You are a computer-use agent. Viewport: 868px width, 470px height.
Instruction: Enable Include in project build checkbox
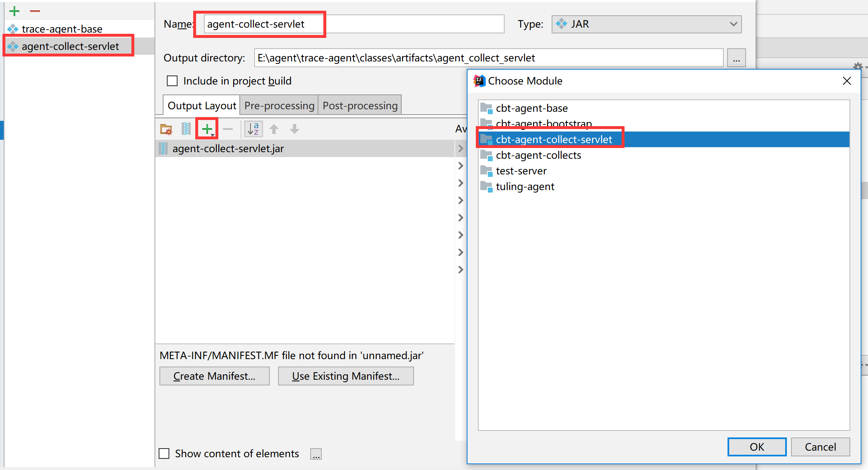172,81
